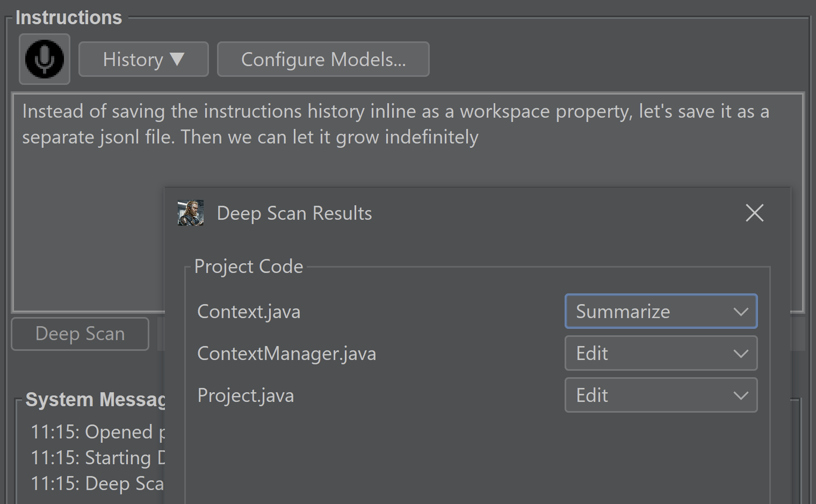Open the History menu
The width and height of the screenshot is (816, 504).
coord(143,59)
